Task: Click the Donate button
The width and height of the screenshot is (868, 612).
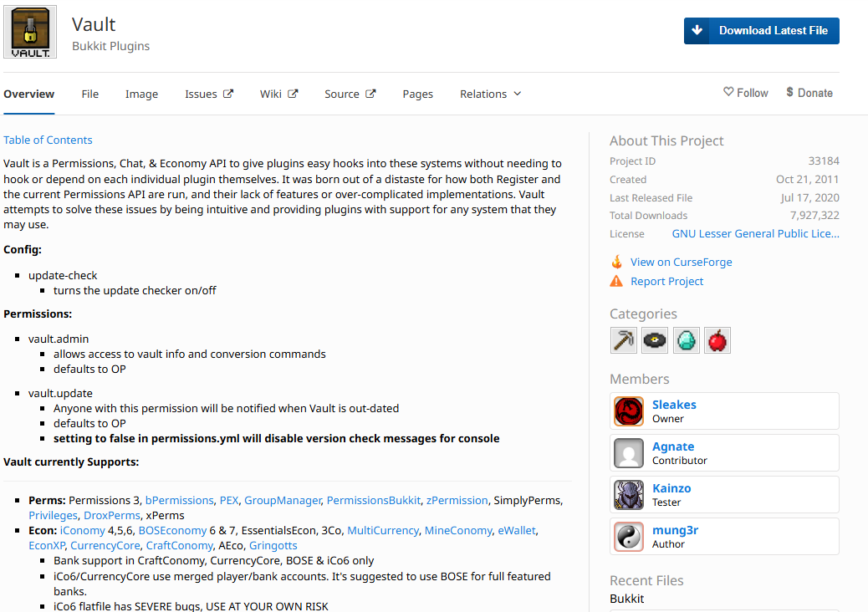Action: point(809,93)
